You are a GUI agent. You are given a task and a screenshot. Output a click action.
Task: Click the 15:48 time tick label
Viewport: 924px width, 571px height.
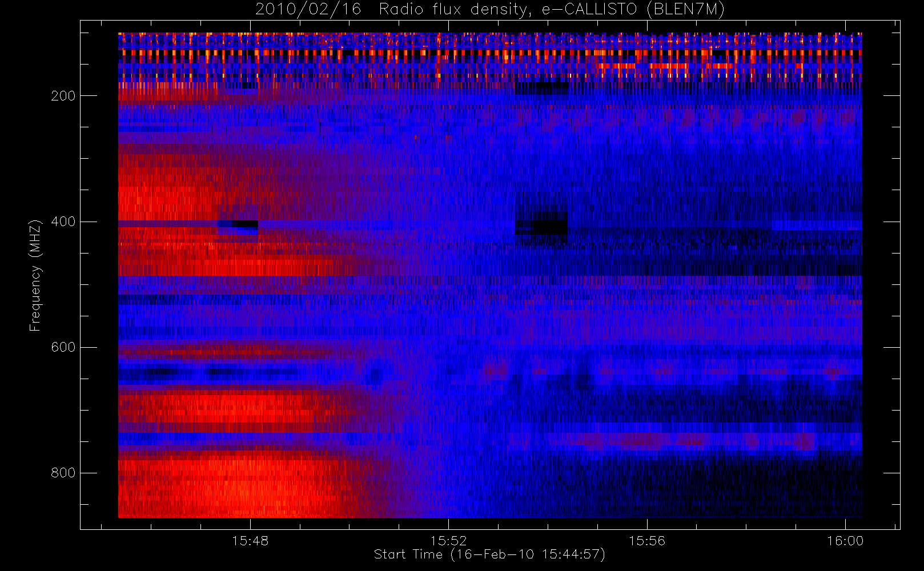(250, 541)
